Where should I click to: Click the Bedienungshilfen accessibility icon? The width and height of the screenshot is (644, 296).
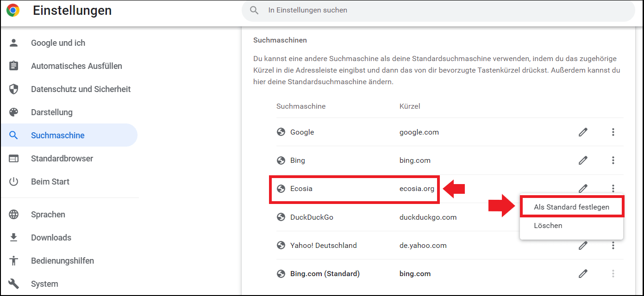coord(14,261)
